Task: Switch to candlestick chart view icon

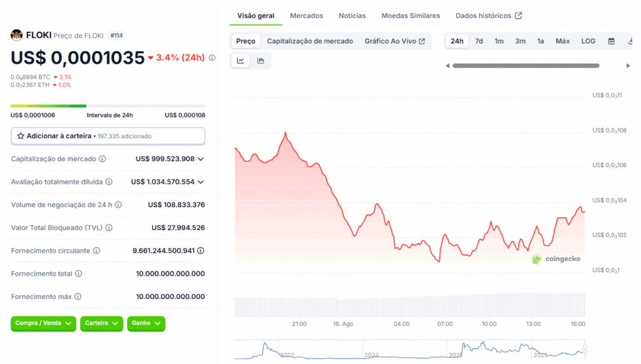Action: 260,61
